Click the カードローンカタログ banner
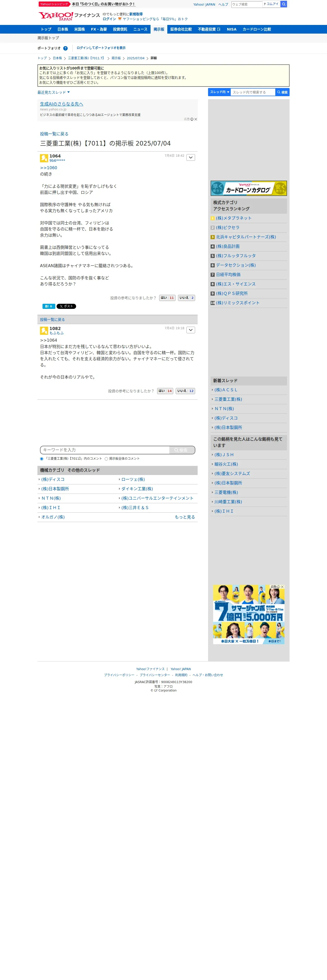 tap(249, 188)
